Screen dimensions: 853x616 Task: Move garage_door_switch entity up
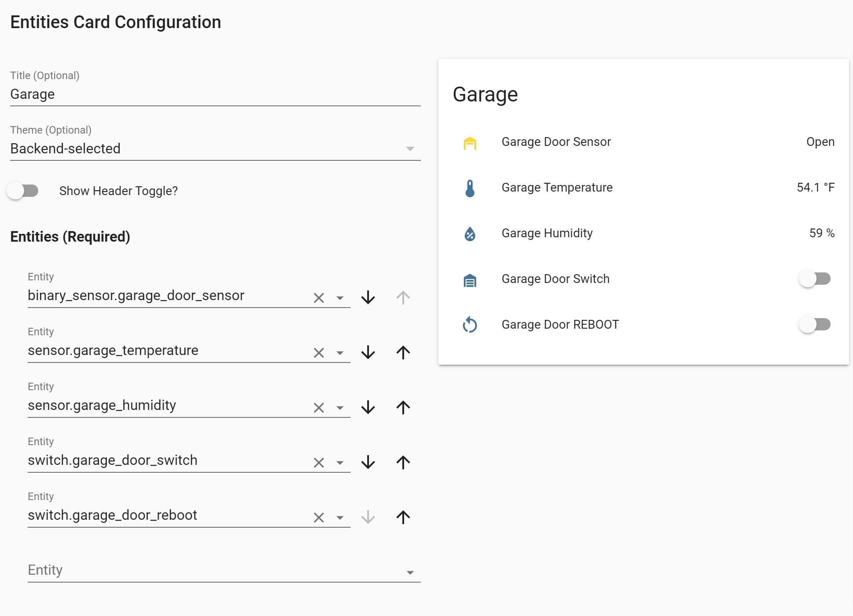click(x=403, y=462)
